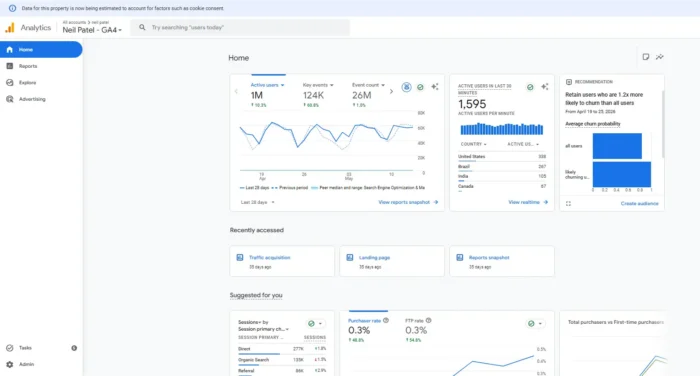The height and width of the screenshot is (376, 700).
Task: Toggle the peer benchmarking icon on overview card
Action: (x=406, y=87)
